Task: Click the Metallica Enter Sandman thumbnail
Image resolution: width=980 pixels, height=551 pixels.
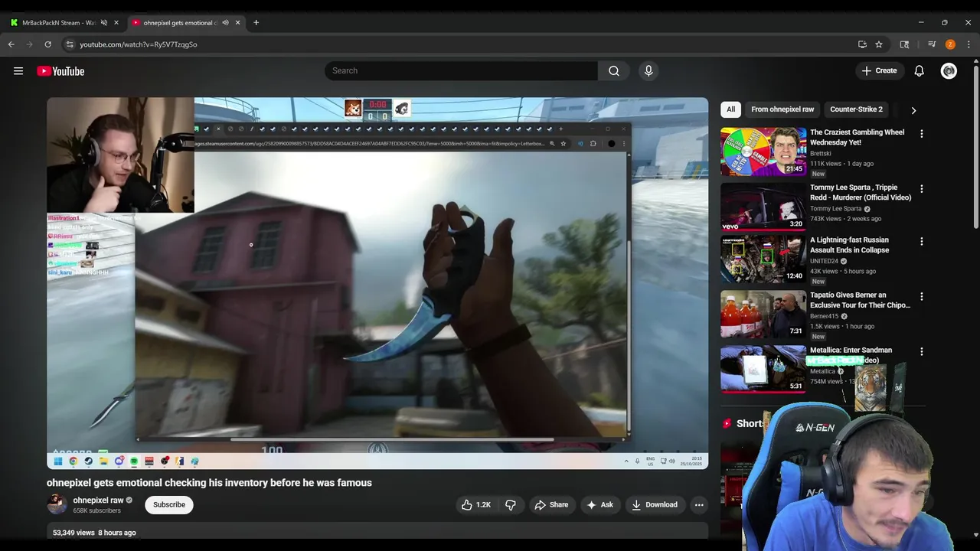Action: point(763,369)
